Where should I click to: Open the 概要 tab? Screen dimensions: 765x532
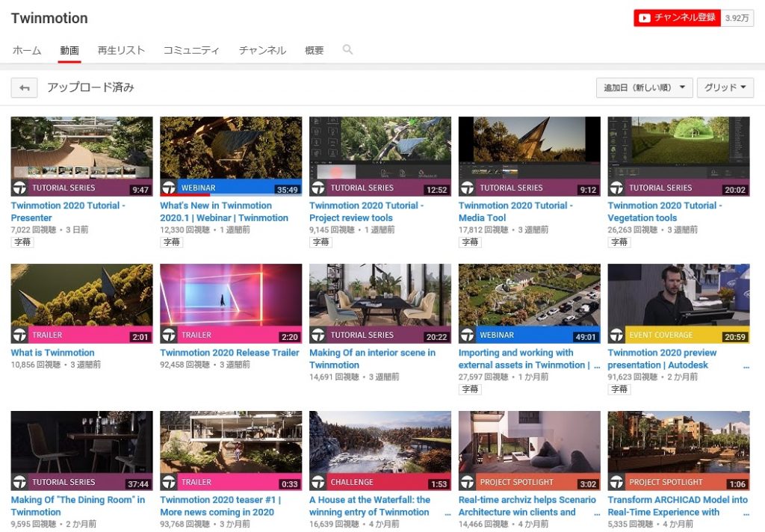pyautogui.click(x=315, y=50)
